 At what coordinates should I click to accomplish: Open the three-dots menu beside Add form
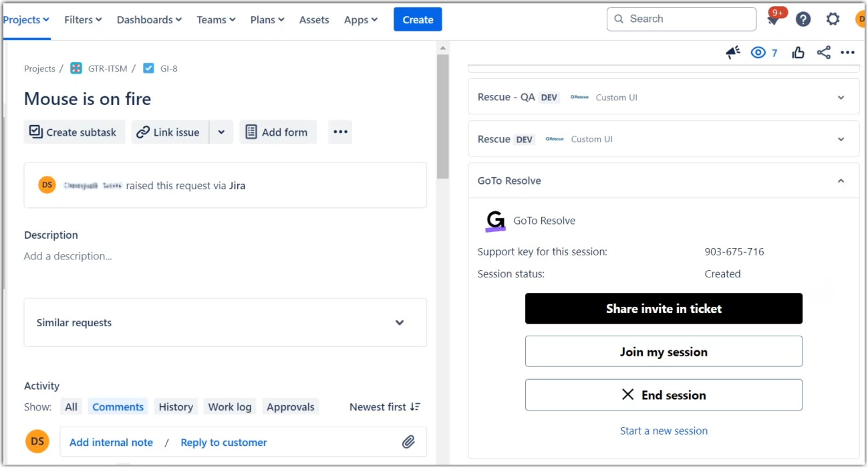point(340,132)
